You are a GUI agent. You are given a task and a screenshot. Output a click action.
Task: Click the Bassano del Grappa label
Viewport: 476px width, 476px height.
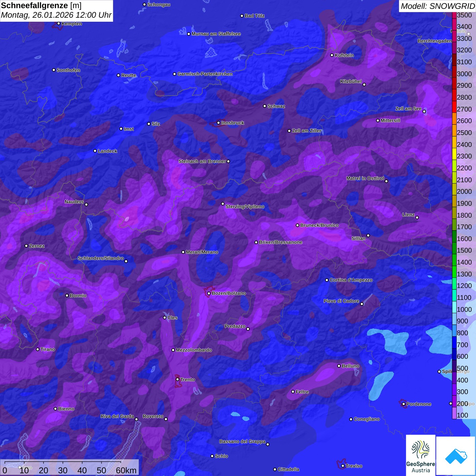[242, 441]
